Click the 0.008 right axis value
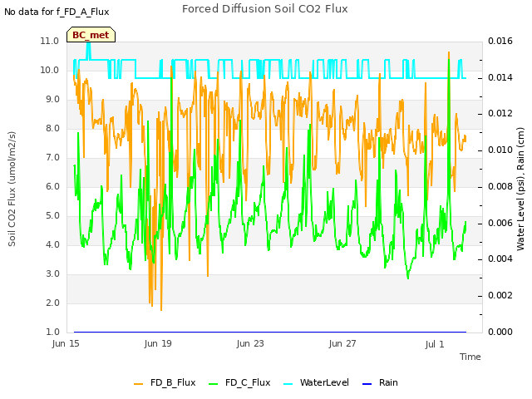 [500, 186]
